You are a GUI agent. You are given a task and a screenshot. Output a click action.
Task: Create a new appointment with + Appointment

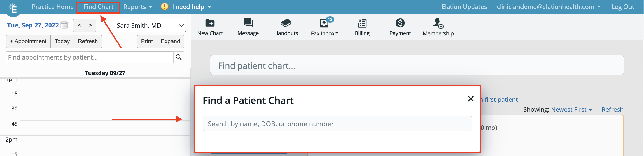coord(28,41)
